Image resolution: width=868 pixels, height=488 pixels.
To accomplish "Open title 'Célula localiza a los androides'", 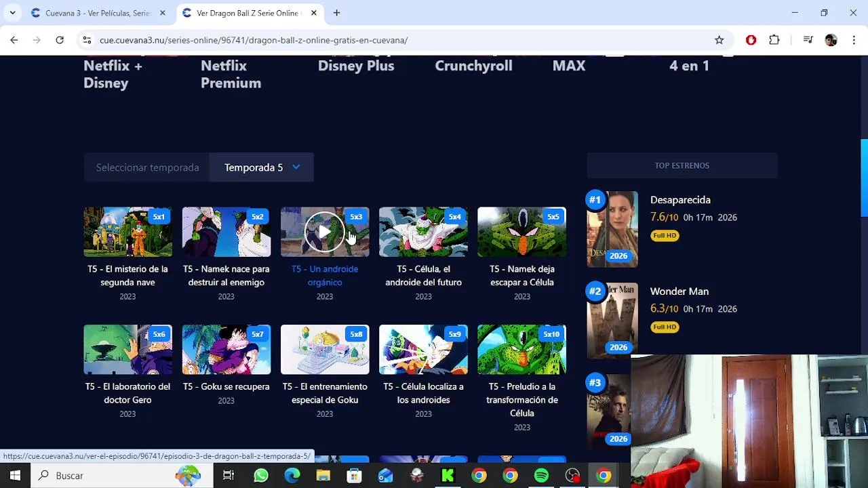I will [423, 393].
